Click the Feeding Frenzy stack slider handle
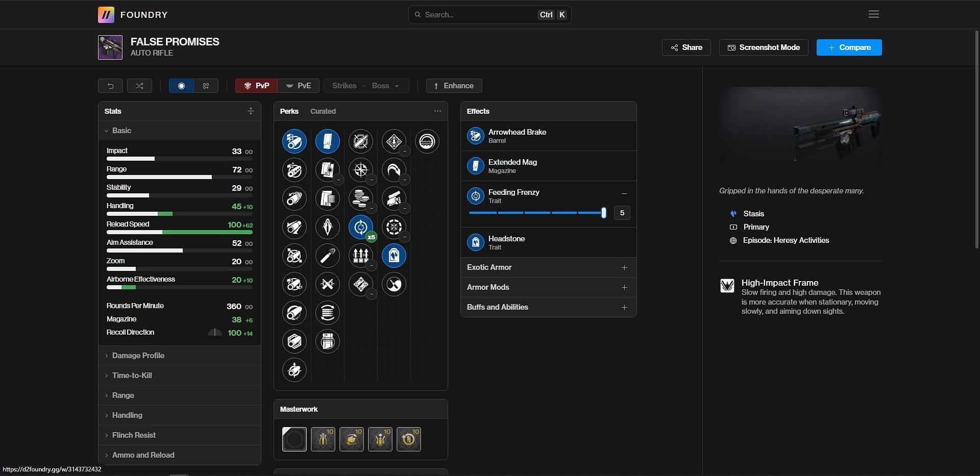 [603, 213]
